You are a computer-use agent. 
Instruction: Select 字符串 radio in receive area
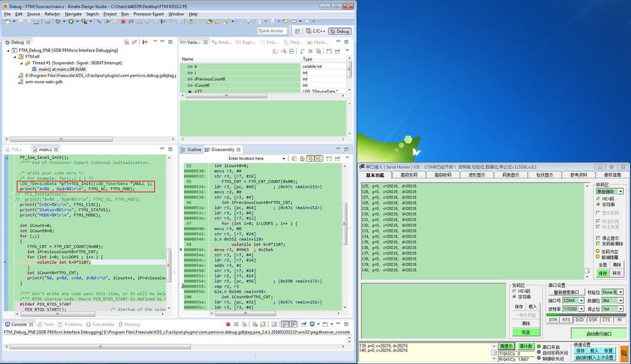598,204
